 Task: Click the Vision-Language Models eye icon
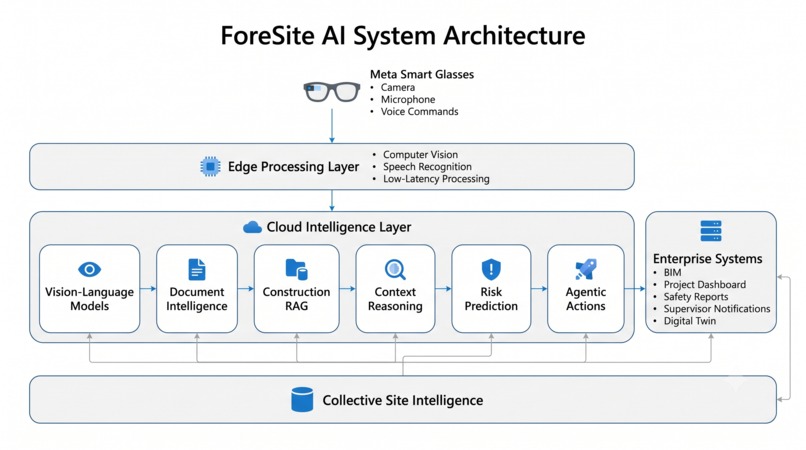tap(89, 269)
